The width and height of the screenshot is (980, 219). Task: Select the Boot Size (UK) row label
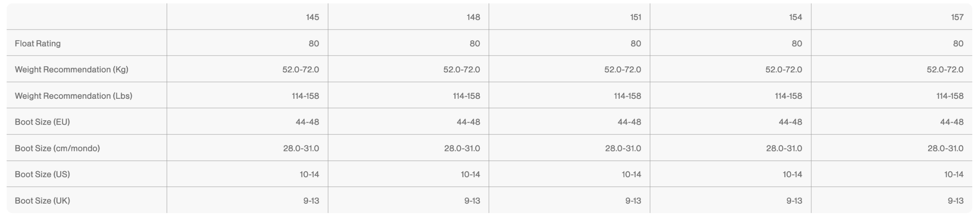coord(42,201)
